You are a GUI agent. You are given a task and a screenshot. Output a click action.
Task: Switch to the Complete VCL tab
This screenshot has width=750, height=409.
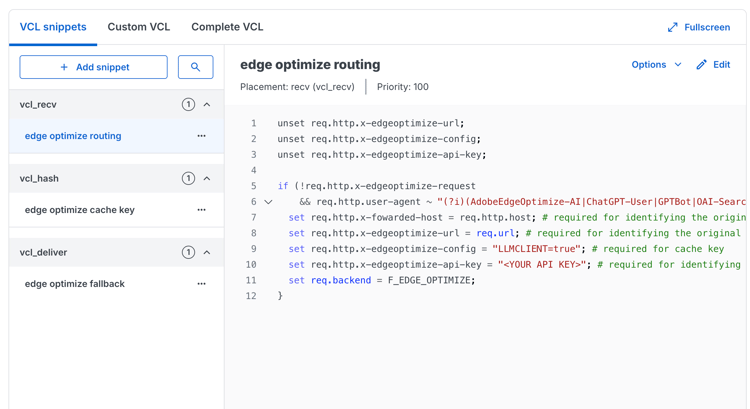pyautogui.click(x=227, y=27)
